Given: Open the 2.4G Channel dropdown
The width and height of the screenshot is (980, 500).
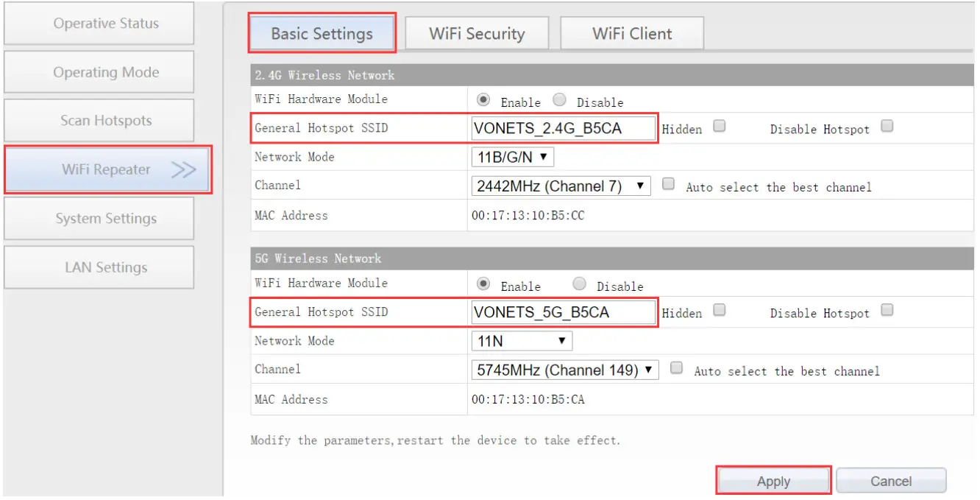Looking at the screenshot, I should [x=561, y=185].
